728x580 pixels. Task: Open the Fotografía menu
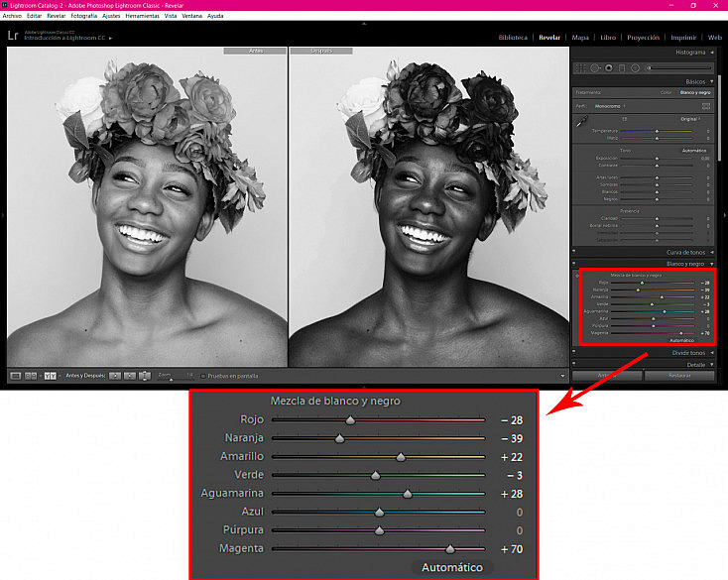(x=84, y=16)
